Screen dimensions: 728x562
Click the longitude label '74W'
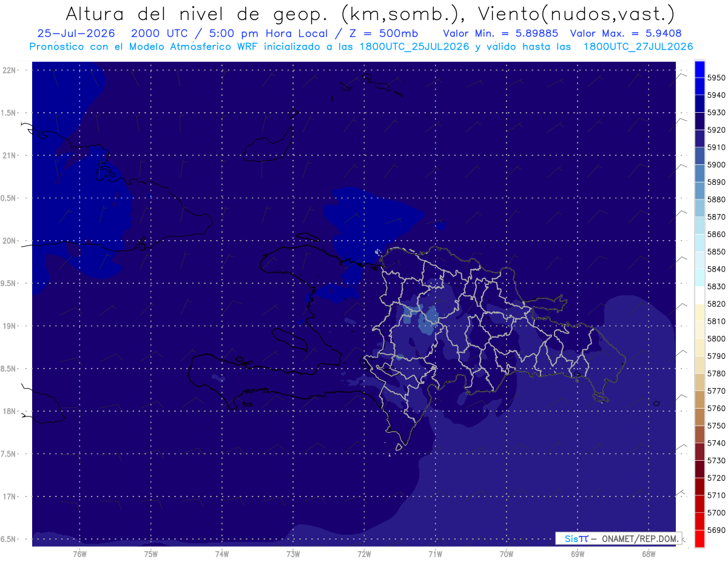222,554
